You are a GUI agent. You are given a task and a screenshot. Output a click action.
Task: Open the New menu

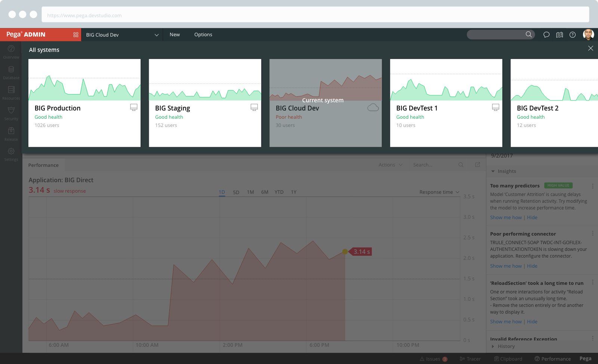point(175,34)
